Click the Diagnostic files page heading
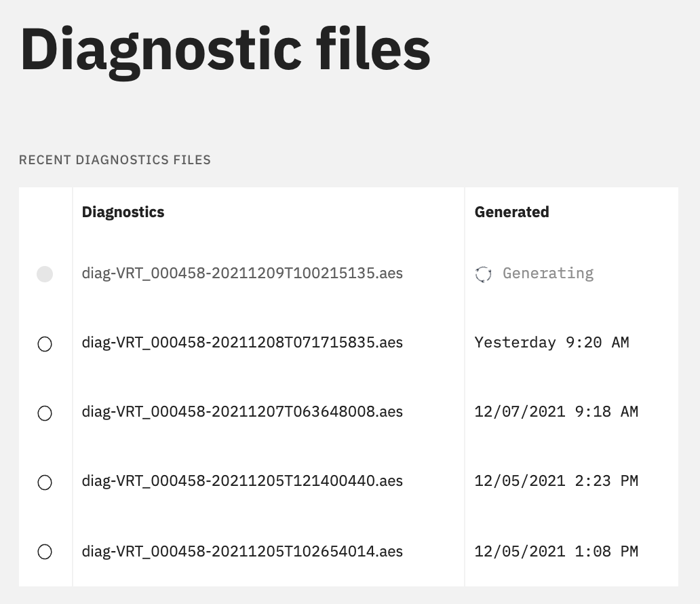700x604 pixels. tap(225, 50)
